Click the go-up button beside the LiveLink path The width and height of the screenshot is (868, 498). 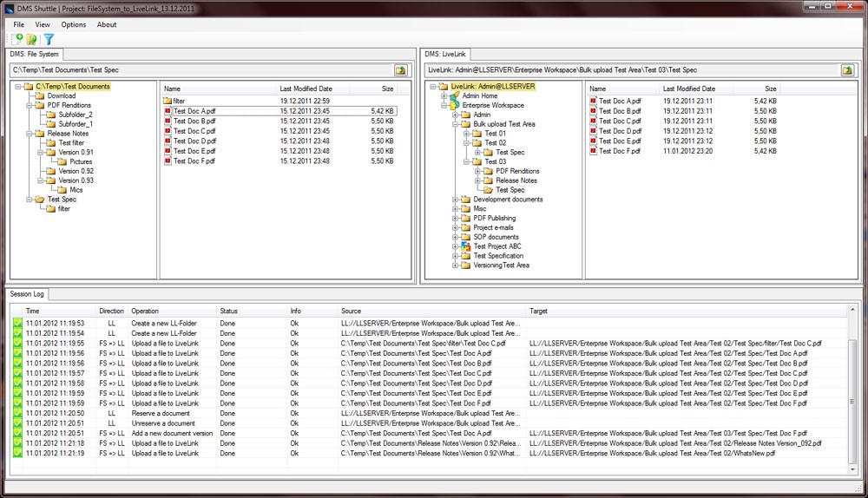coord(847,70)
